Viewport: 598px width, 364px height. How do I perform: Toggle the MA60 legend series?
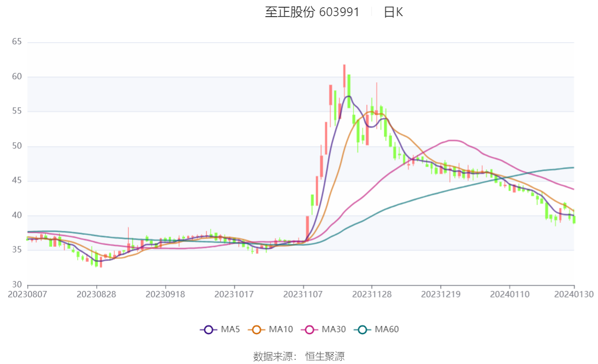click(377, 329)
